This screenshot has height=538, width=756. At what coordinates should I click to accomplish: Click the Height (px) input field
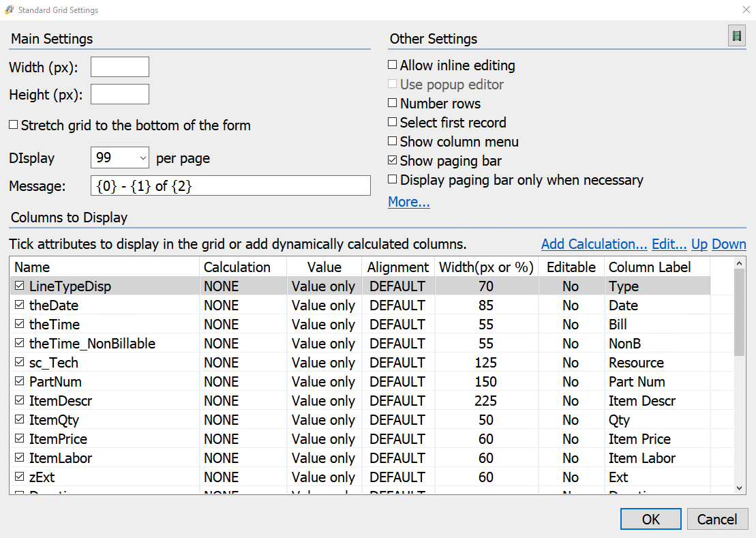(x=119, y=94)
